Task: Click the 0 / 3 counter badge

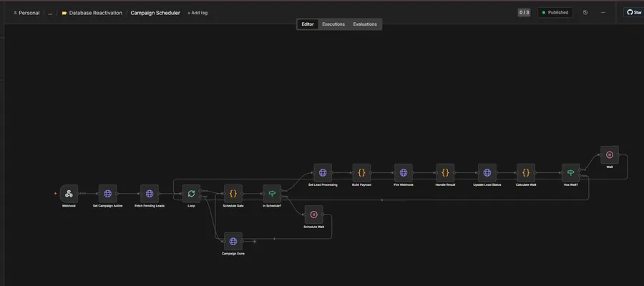Action: (x=524, y=13)
